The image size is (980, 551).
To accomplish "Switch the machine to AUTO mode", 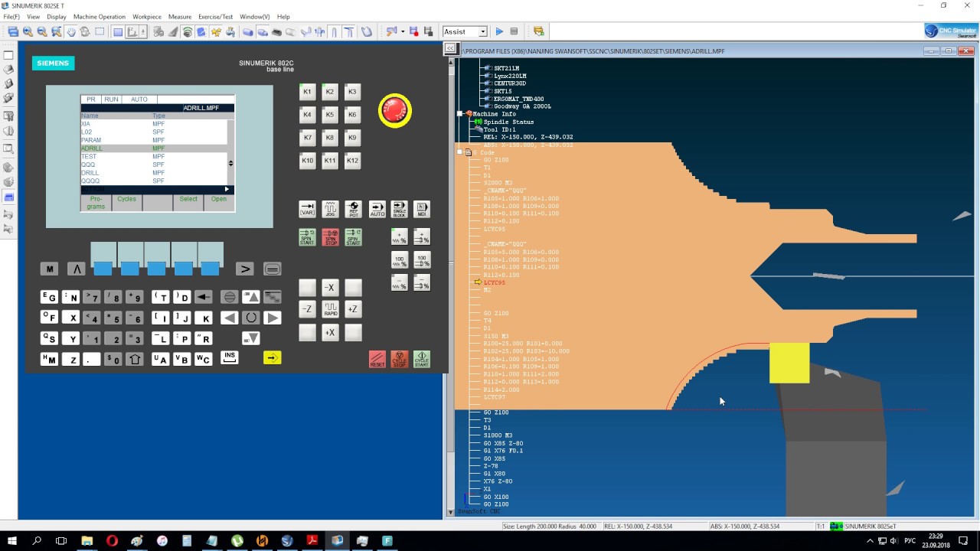I will click(377, 209).
